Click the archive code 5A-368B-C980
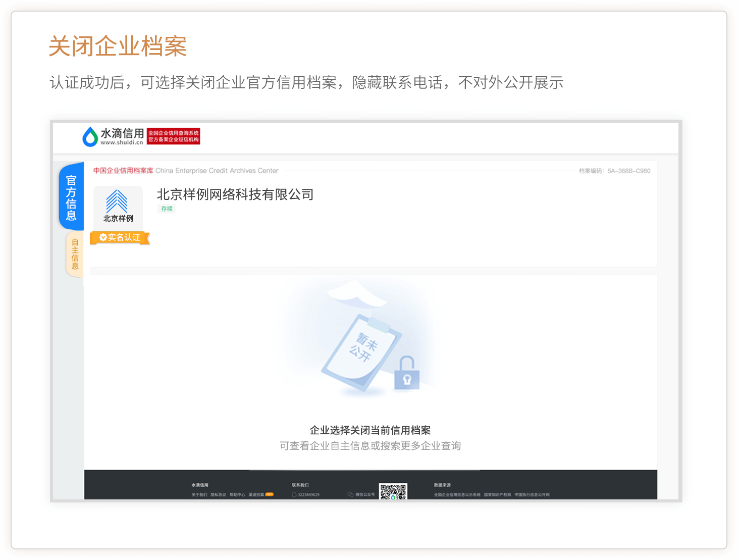738x560 pixels. pos(628,171)
